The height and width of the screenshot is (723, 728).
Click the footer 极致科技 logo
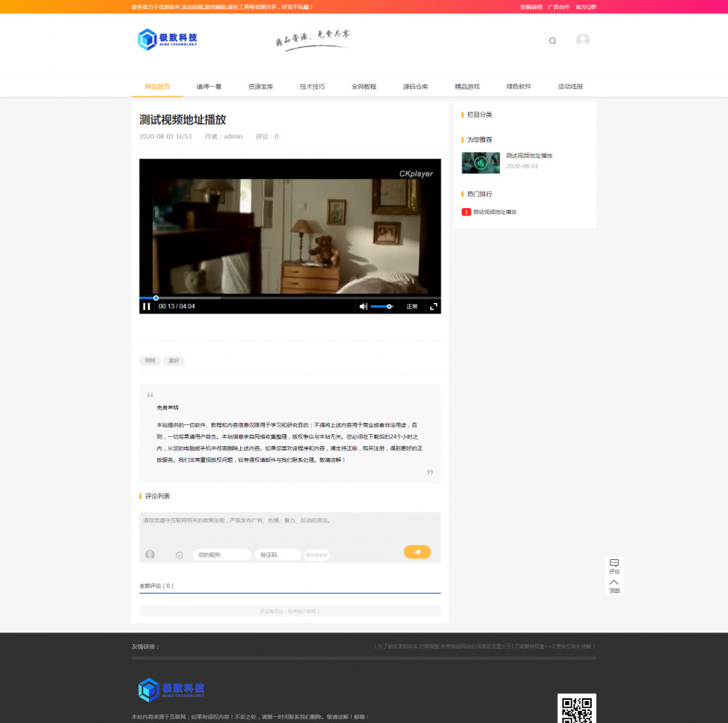click(x=171, y=689)
